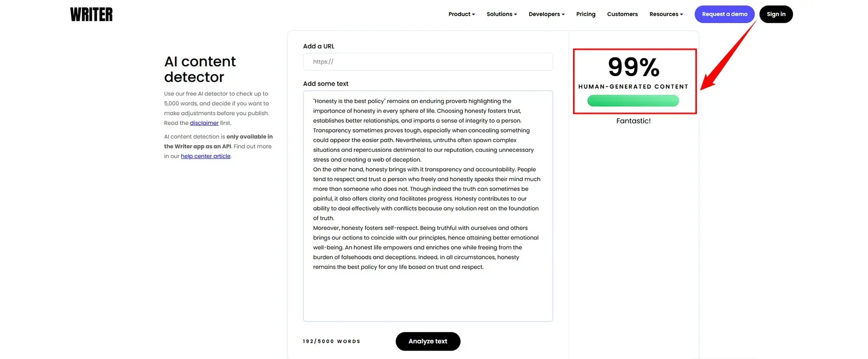Screen dimensions: 868x359
Task: Click the Request a demo button
Action: point(724,14)
